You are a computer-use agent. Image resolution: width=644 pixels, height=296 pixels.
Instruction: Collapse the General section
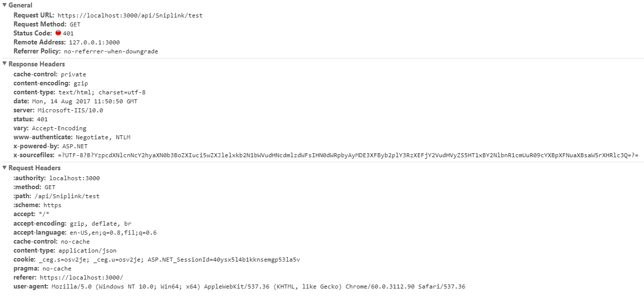coord(4,5)
